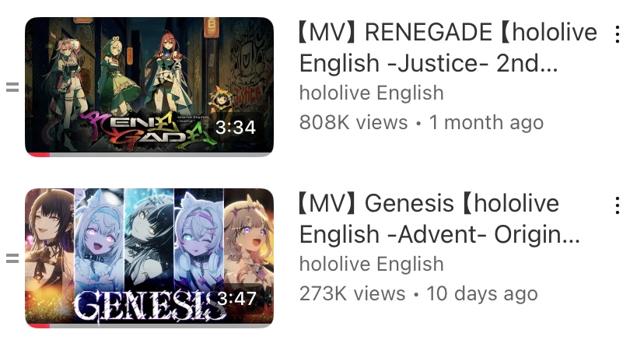The width and height of the screenshot is (644, 347).
Task: Grab the Genesis reorder handle
Action: pyautogui.click(x=12, y=258)
